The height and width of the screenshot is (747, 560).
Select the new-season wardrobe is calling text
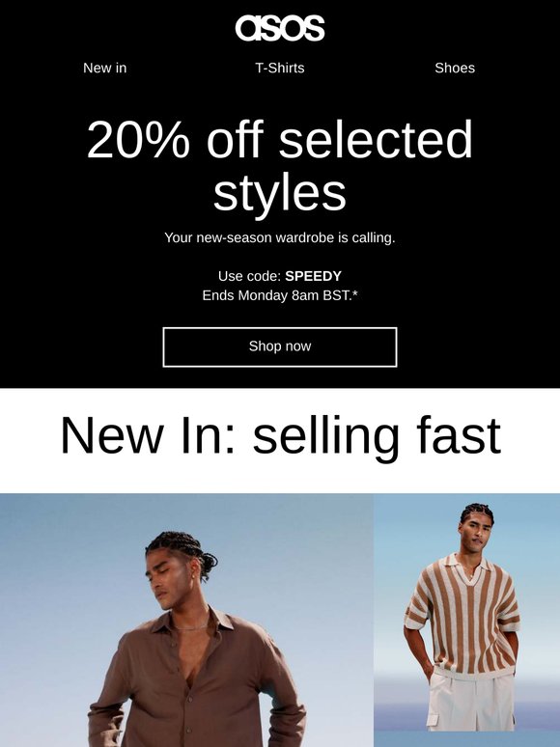click(280, 237)
